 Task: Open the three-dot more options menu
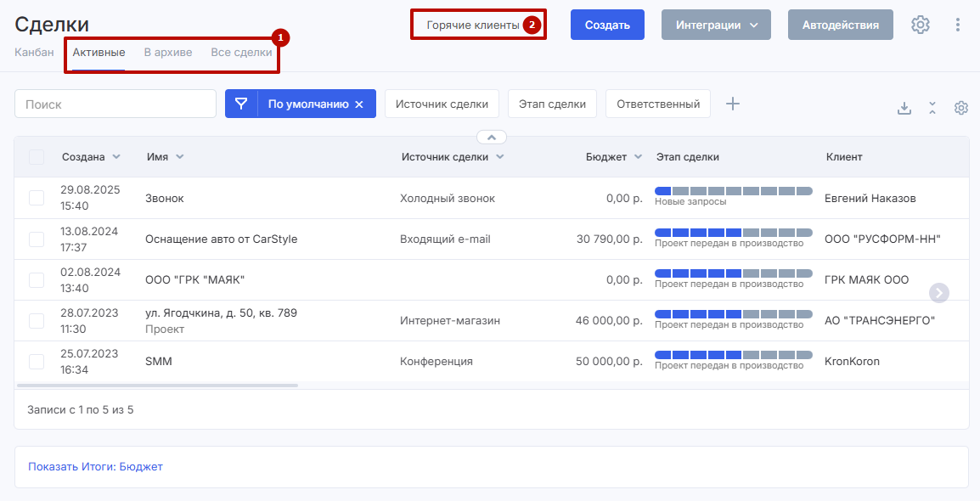pyautogui.click(x=958, y=25)
